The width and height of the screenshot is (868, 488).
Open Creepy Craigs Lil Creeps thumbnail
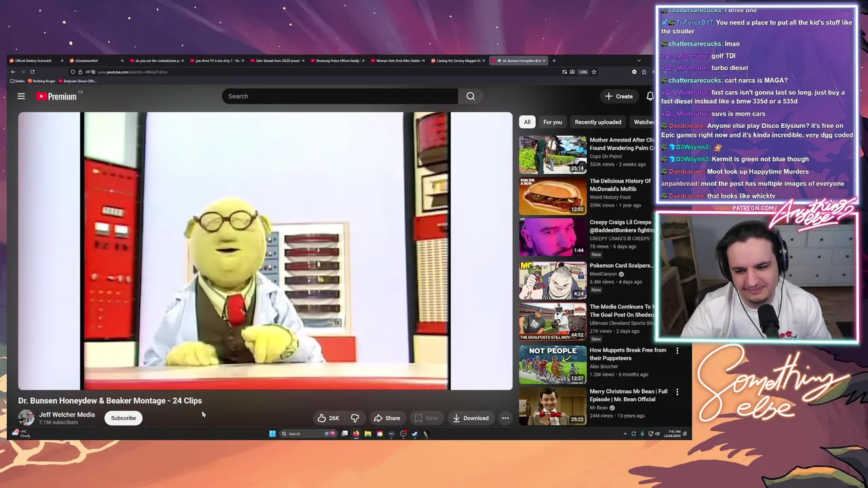point(553,237)
